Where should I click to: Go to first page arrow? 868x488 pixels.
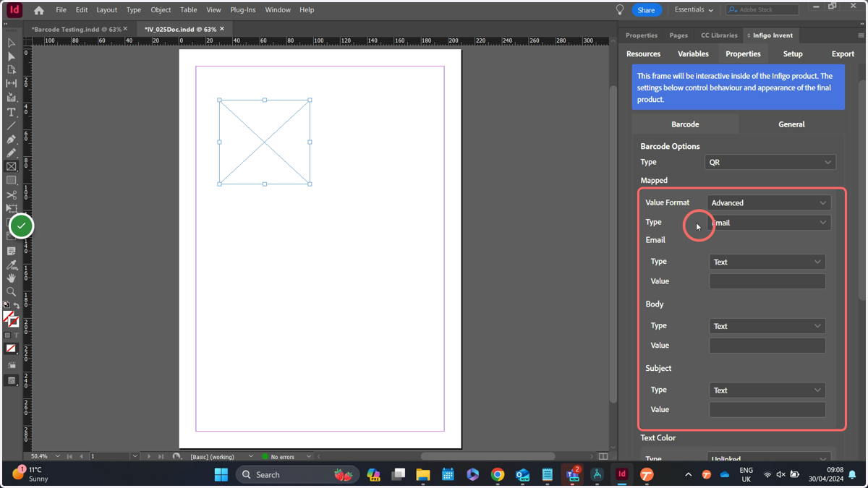click(x=69, y=456)
